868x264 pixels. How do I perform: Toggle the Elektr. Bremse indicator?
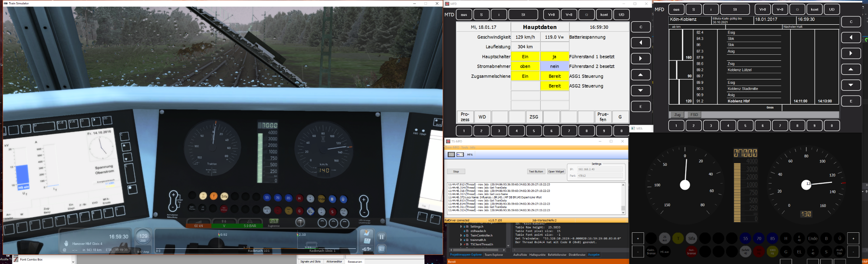click(651, 252)
